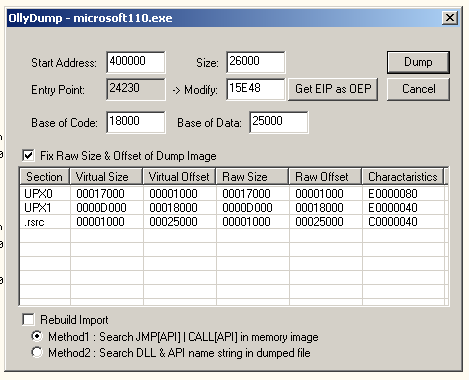Viewport: 469px width, 380px height.
Task: Click UPX1 virtual offset 00018000
Action: (x=173, y=208)
